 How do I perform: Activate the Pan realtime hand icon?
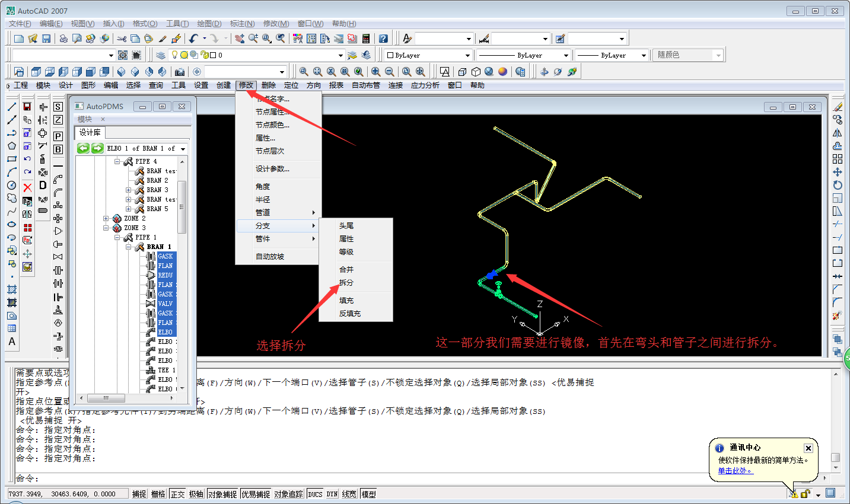pos(239,39)
